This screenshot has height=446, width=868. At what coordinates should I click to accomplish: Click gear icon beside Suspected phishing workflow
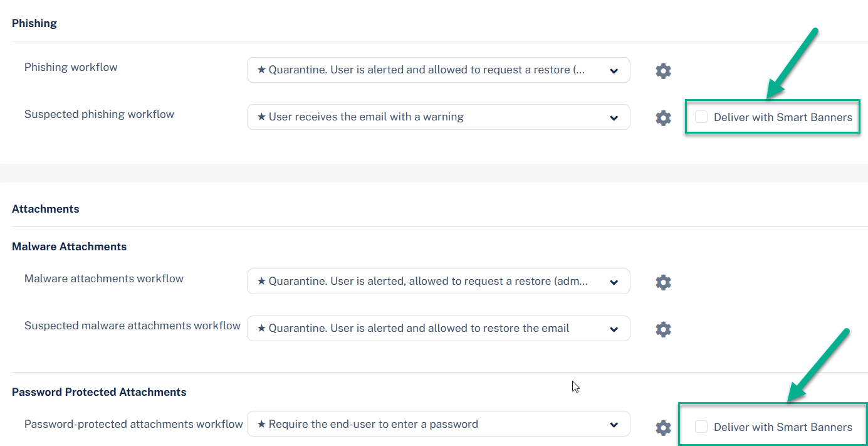pyautogui.click(x=663, y=117)
